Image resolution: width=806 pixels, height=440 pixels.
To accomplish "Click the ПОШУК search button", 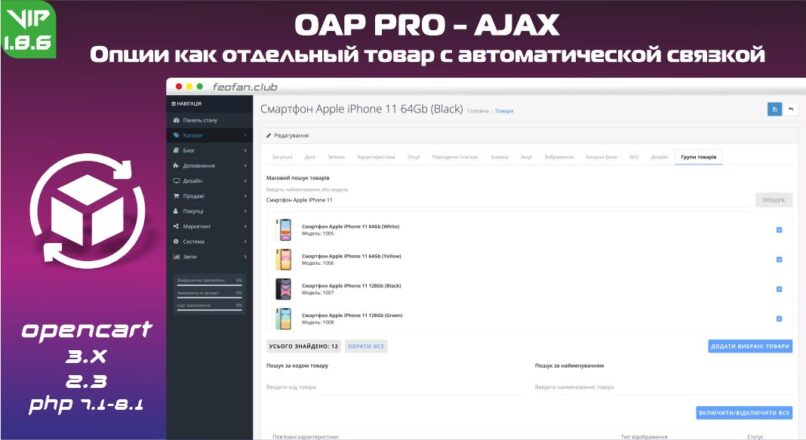I will coord(774,200).
